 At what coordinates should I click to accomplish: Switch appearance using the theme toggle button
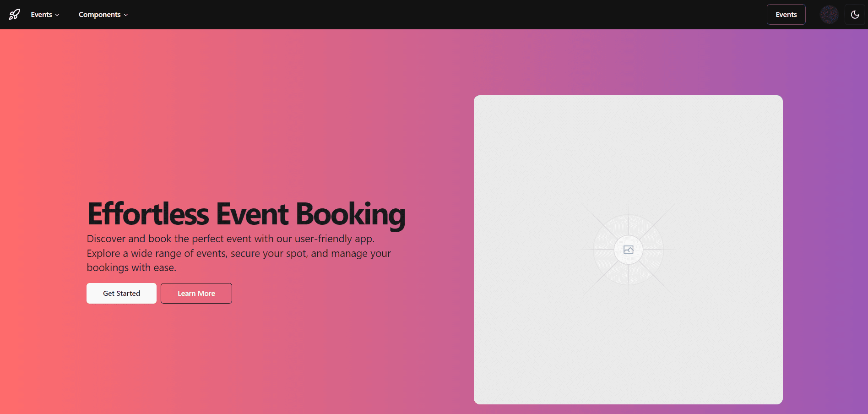(855, 14)
